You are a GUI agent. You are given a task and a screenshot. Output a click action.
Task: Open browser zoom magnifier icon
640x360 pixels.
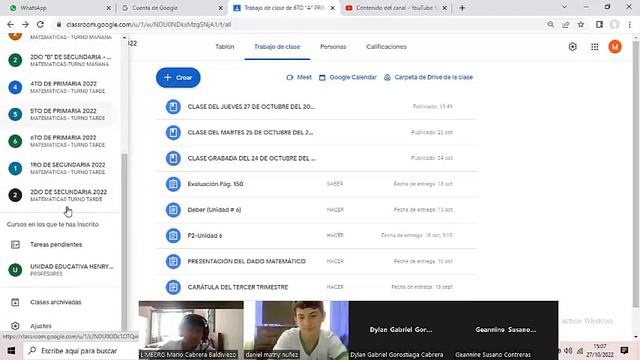551,24
